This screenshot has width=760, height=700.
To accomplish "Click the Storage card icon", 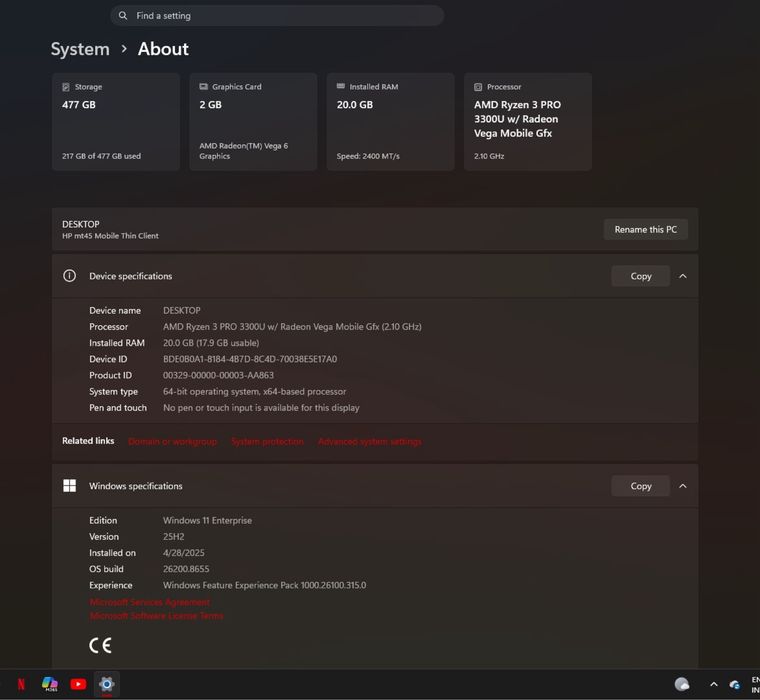I will tap(66, 87).
